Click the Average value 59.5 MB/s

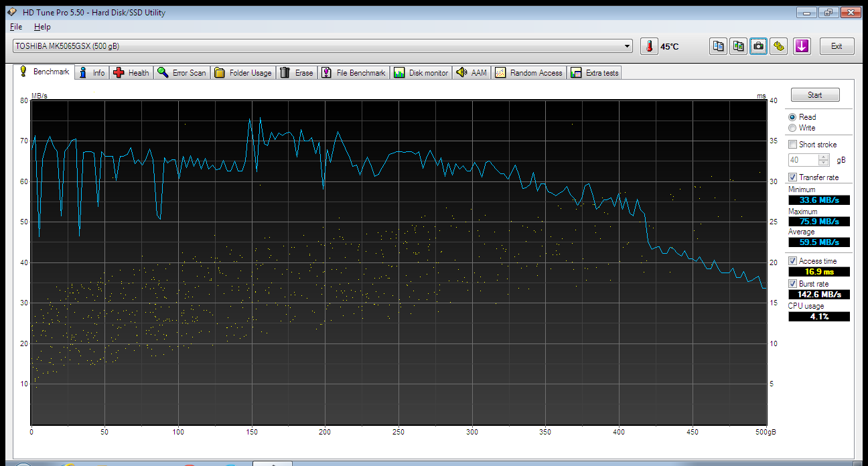[819, 242]
